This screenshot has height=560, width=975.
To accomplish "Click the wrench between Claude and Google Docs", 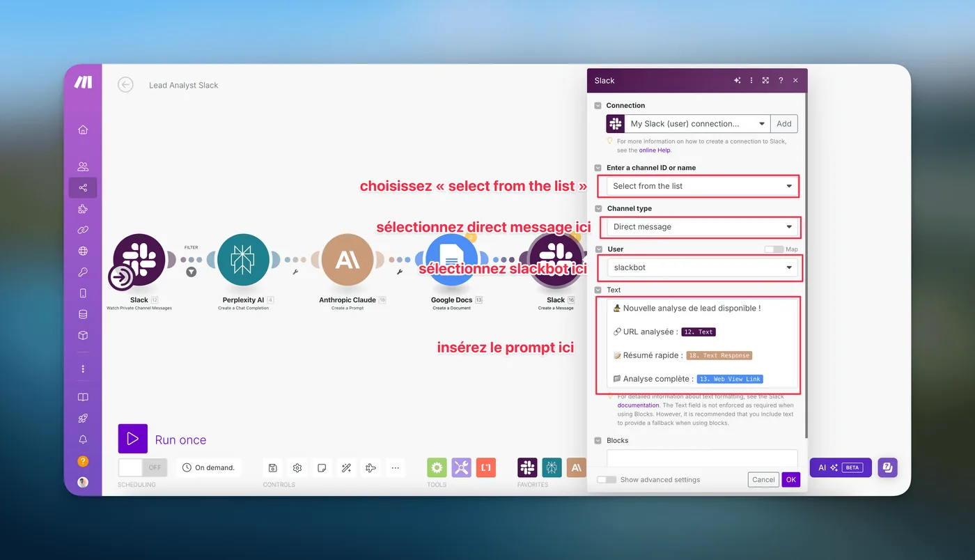I will (400, 272).
